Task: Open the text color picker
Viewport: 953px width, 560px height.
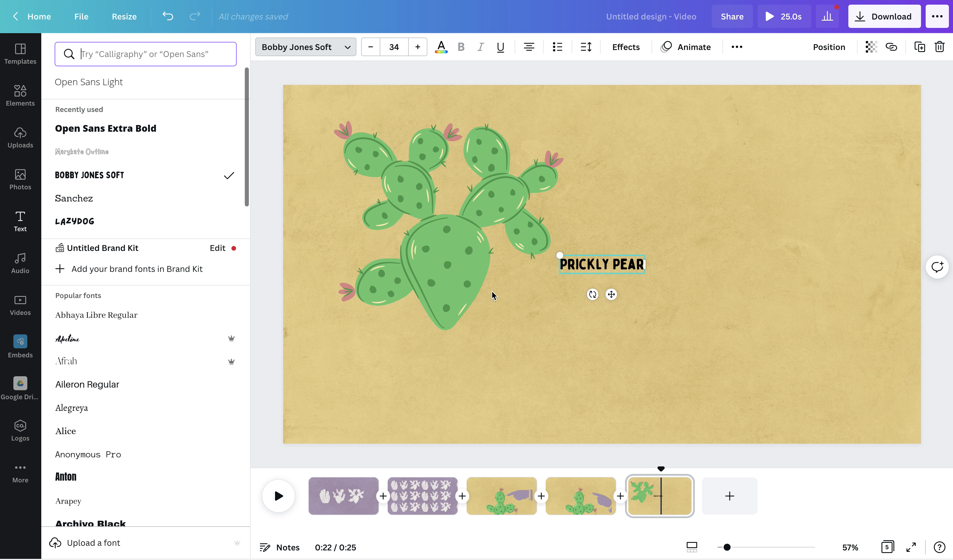Action: coord(441,47)
